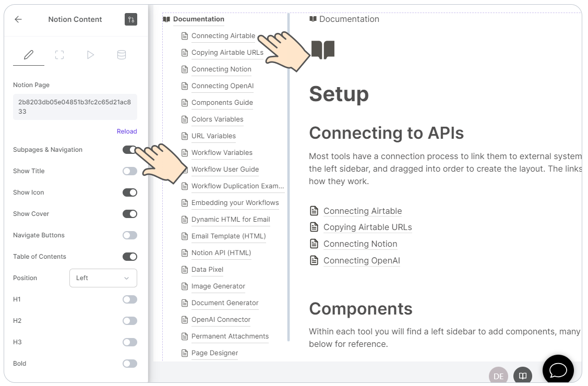588x386 pixels.
Task: Click the large book page icon
Action: tap(323, 50)
